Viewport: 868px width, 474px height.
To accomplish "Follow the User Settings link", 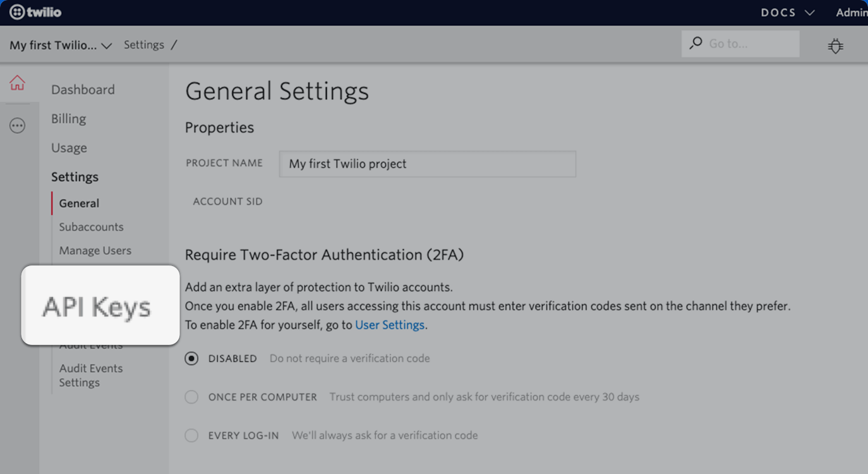I will coord(390,325).
